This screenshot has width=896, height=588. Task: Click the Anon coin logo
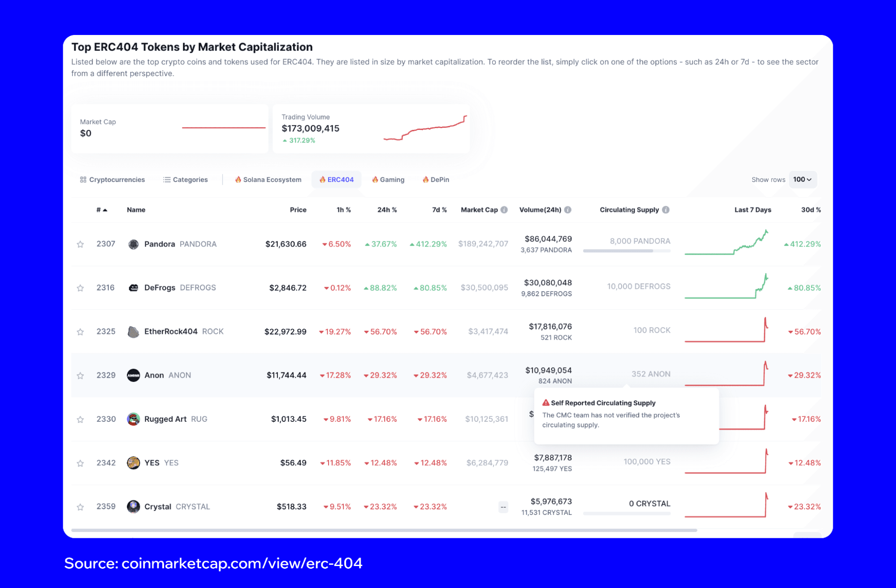click(133, 375)
